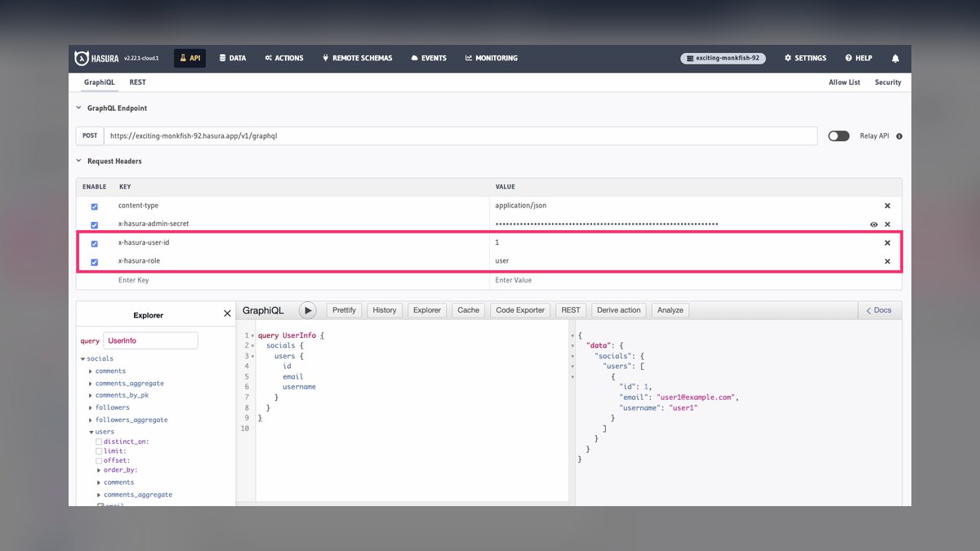Open SETTINGS from the top bar
Image resolution: width=980 pixels, height=551 pixels.
805,58
